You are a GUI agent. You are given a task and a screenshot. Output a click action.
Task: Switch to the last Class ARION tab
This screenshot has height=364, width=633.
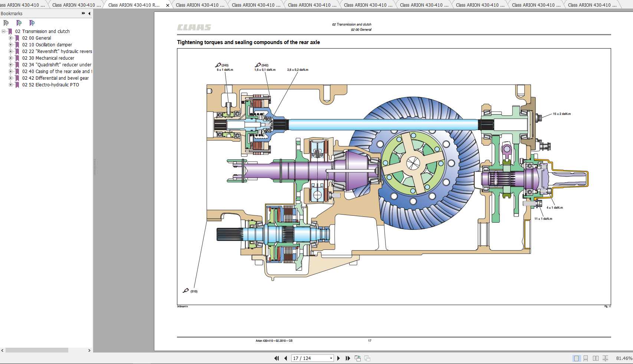click(x=591, y=5)
